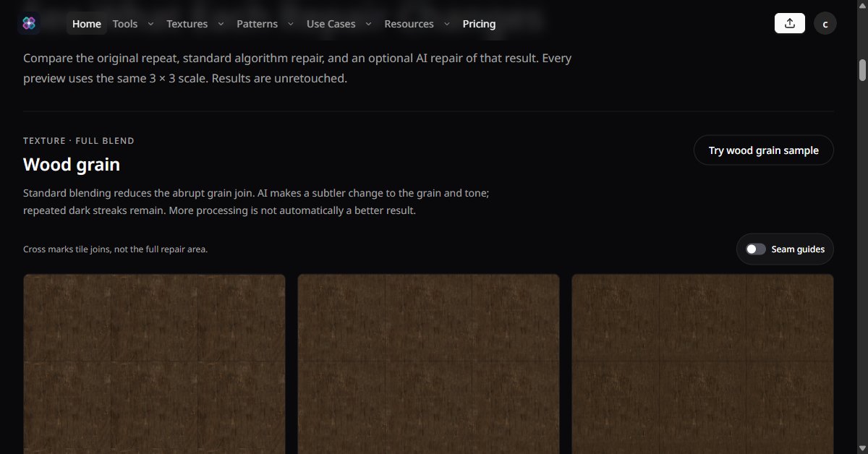The height and width of the screenshot is (454, 868).
Task: Expand the Textures dropdown menu
Action: tap(195, 24)
